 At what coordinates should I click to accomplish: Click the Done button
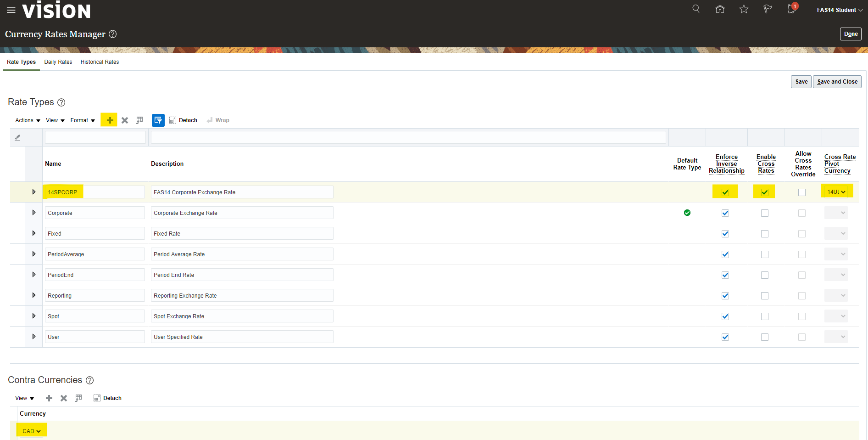(x=850, y=34)
